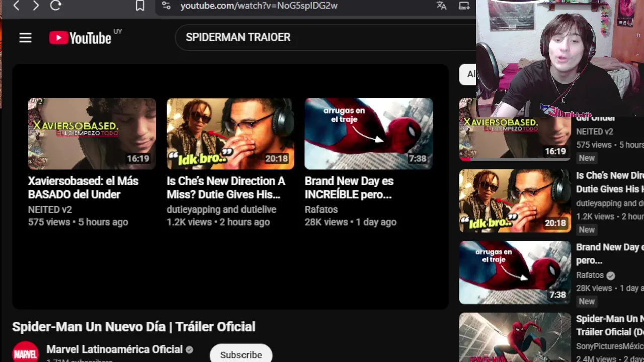Image resolution: width=644 pixels, height=362 pixels.
Task: Open title Brand New Day es INCREÍBLE pero
Action: (x=349, y=188)
